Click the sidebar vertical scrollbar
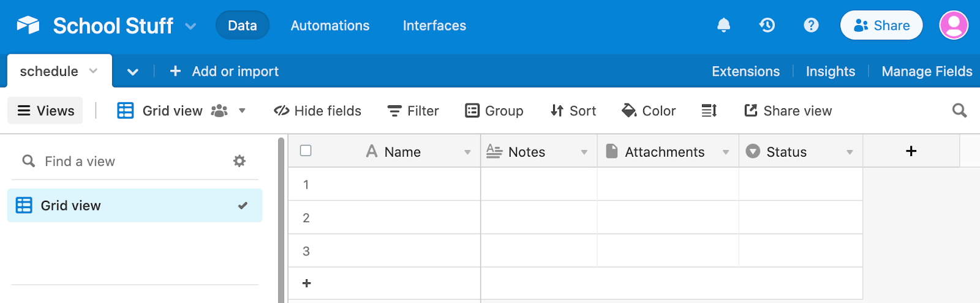Image resolution: width=980 pixels, height=303 pixels. [x=281, y=220]
